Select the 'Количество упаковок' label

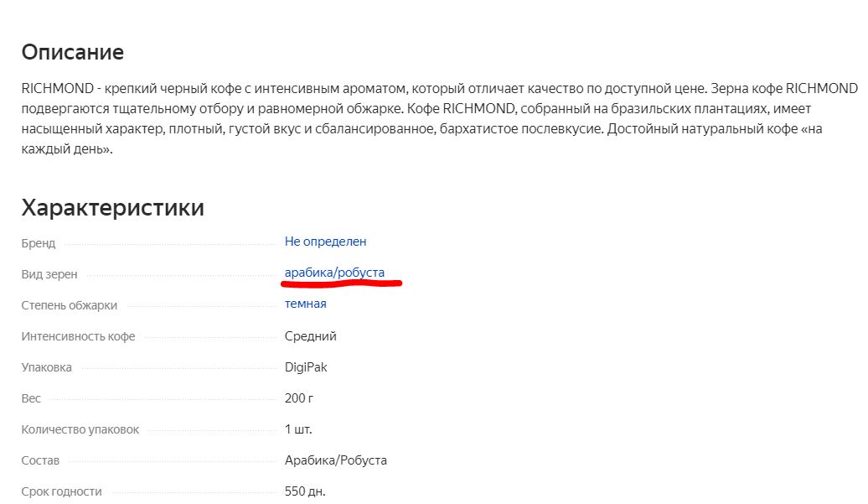tap(80, 430)
